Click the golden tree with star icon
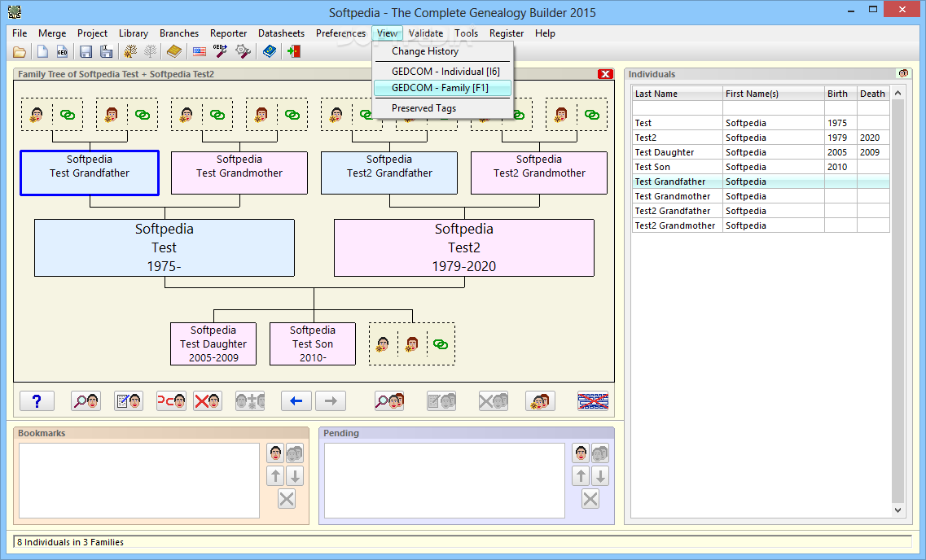The image size is (926, 560). click(130, 52)
